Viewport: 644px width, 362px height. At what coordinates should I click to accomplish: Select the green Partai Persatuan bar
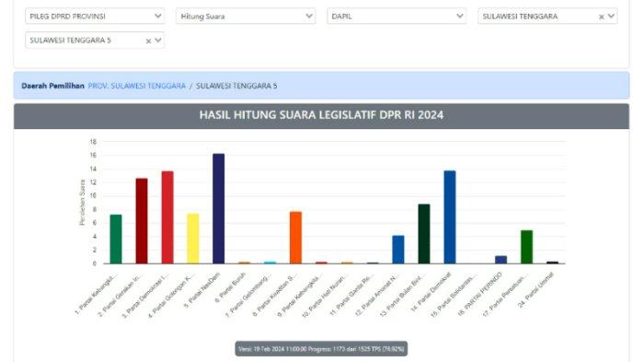[526, 247]
